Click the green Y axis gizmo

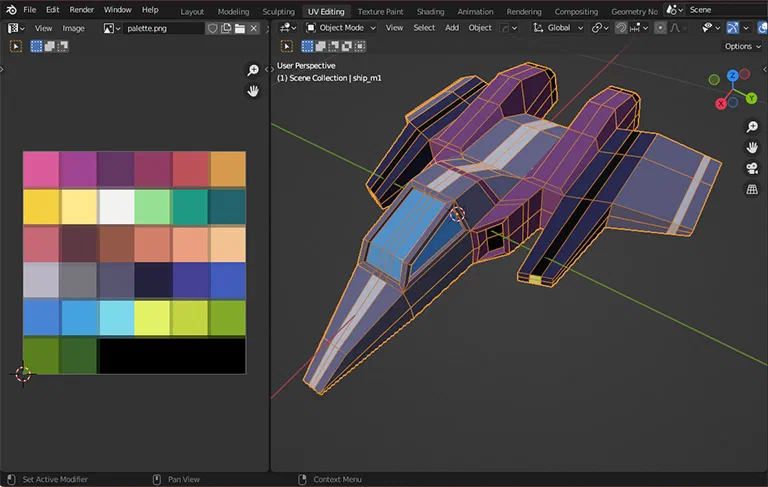[x=751, y=98]
